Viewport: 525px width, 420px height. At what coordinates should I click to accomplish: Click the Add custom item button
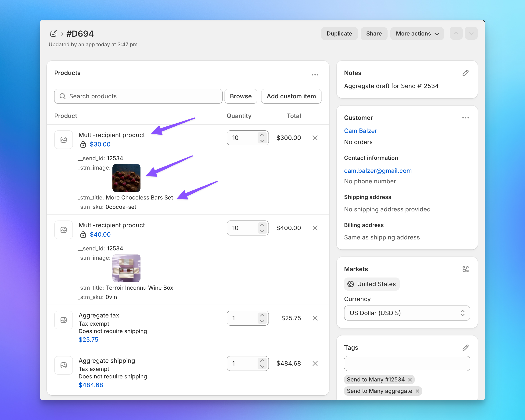(291, 96)
